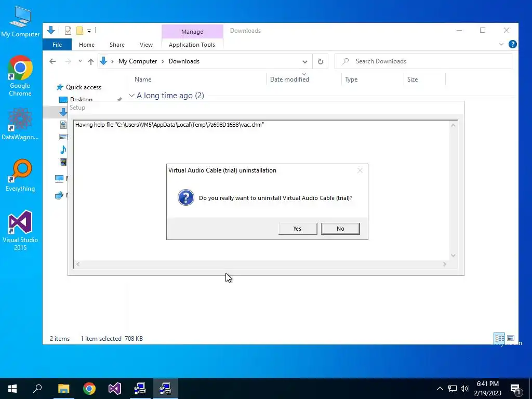Confirm uninstall by clicking Yes
532x399 pixels.
coord(298,229)
